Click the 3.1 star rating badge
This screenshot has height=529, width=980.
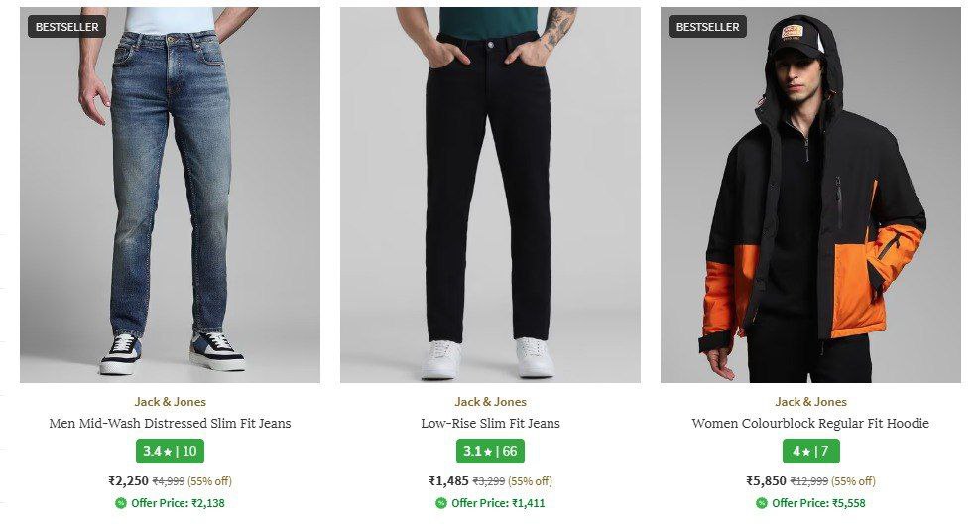click(490, 451)
